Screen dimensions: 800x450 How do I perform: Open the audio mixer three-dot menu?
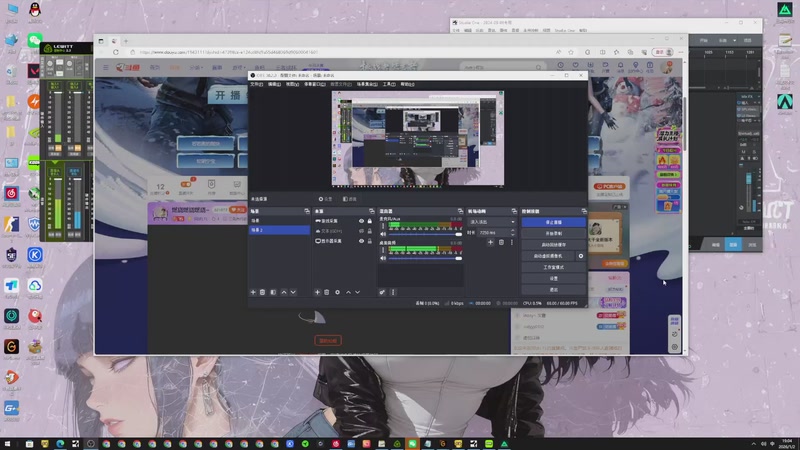393,292
